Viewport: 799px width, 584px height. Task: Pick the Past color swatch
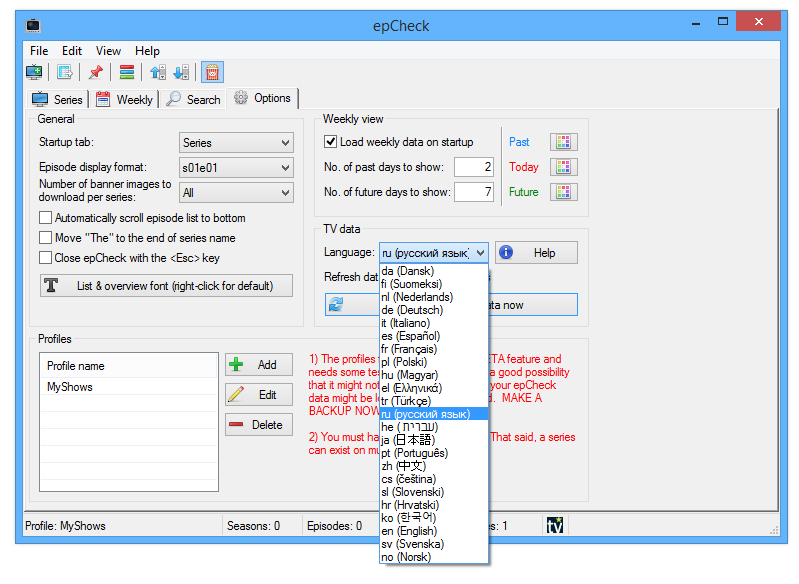click(564, 142)
